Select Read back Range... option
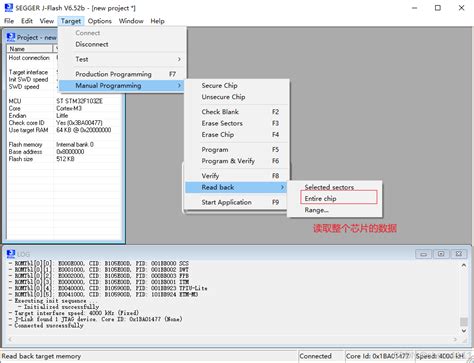This screenshot has width=474, height=363. [334, 210]
